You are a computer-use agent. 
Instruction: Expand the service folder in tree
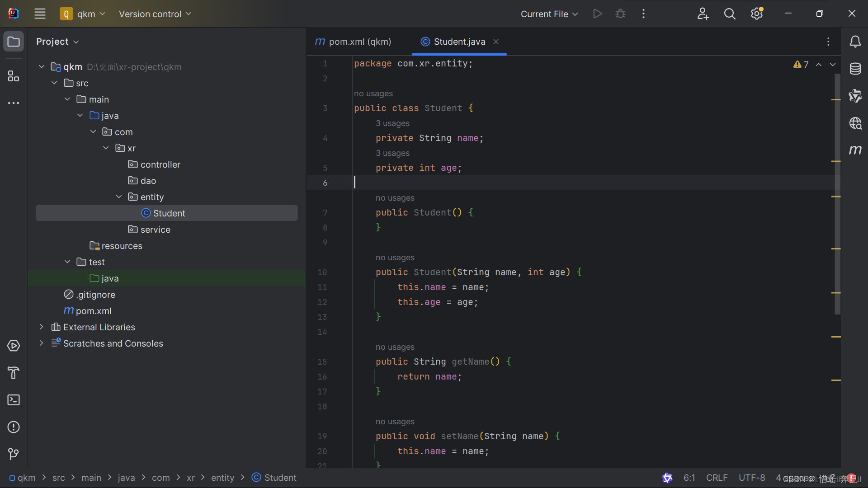coord(155,230)
